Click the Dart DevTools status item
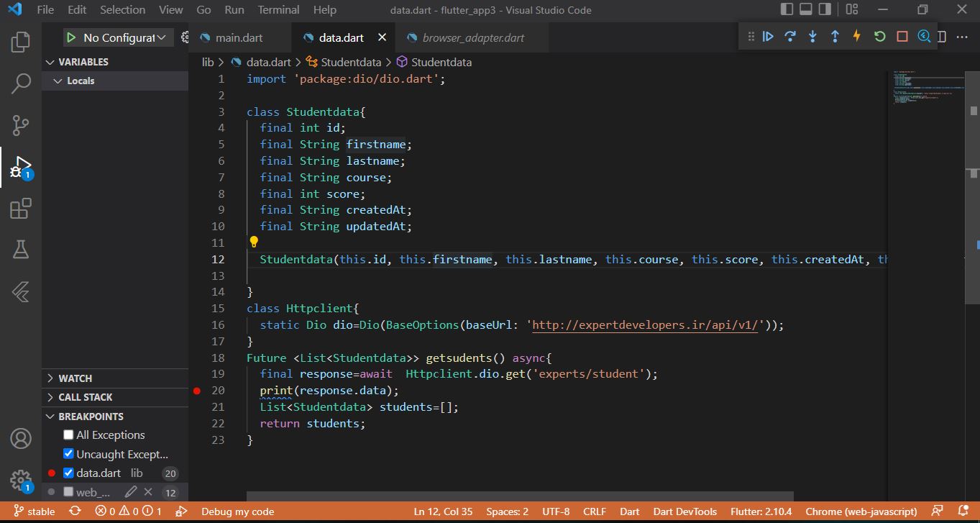 pos(684,511)
